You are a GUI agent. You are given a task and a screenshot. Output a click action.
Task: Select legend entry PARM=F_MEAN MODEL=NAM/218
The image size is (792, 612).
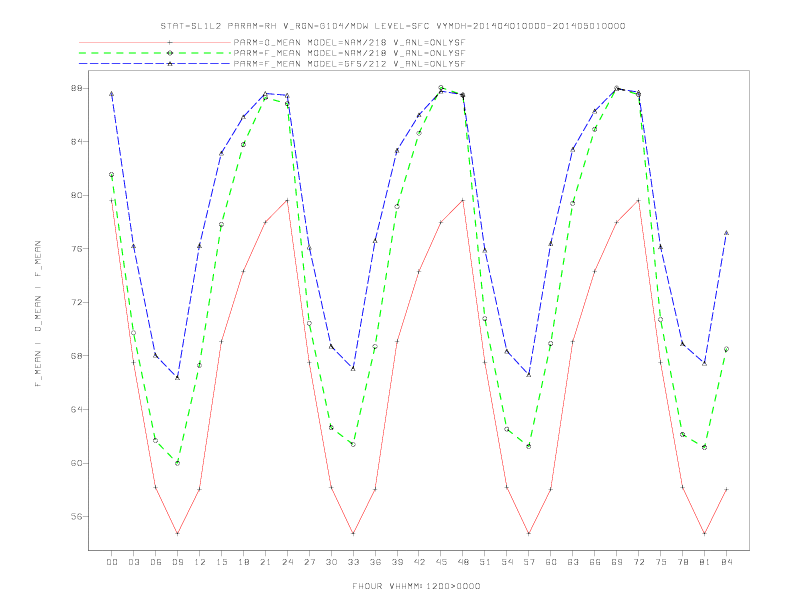pyautogui.click(x=349, y=53)
